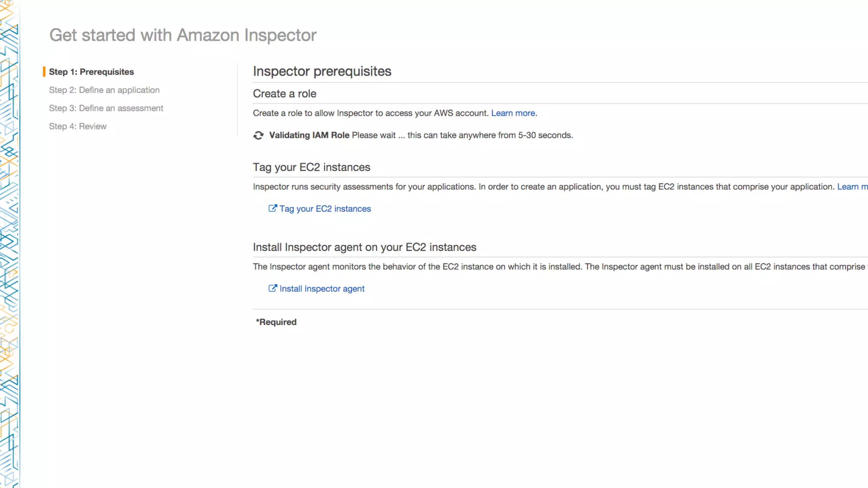Click the Inspector prerequisites heading

tap(322, 71)
